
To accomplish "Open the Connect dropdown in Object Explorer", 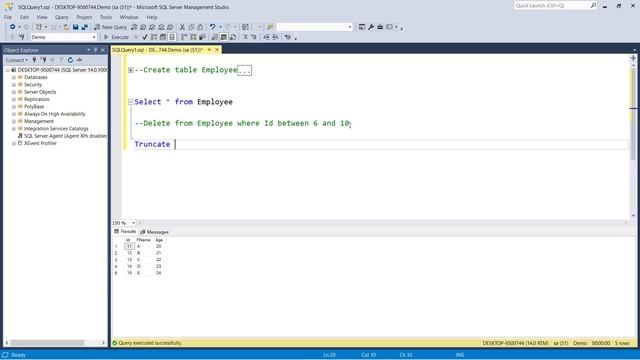I will [x=16, y=60].
